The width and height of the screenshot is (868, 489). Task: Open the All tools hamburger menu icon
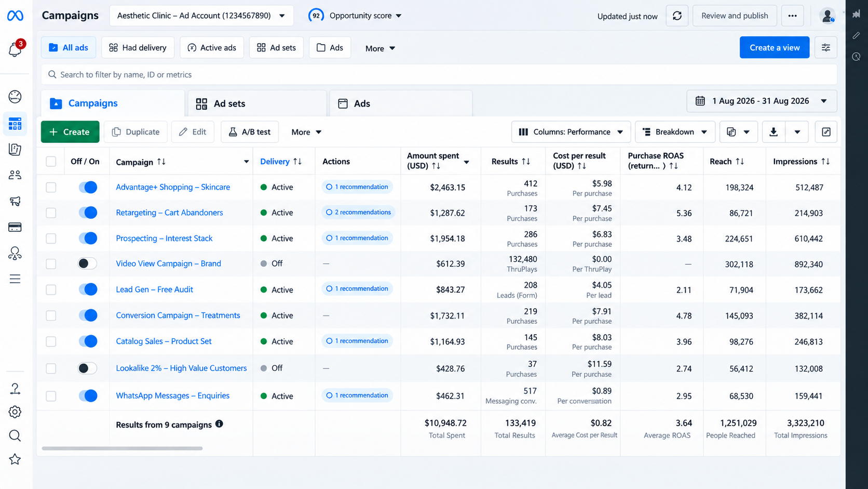click(15, 279)
